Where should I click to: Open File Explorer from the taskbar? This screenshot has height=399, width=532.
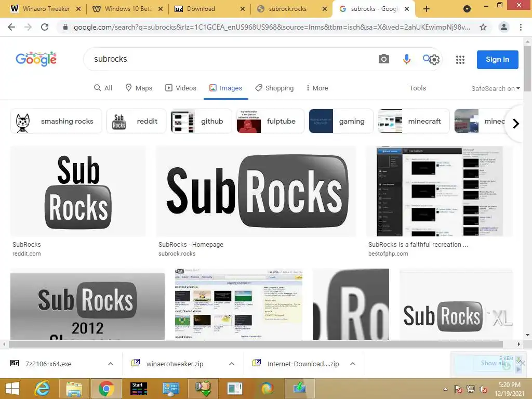[74, 389]
